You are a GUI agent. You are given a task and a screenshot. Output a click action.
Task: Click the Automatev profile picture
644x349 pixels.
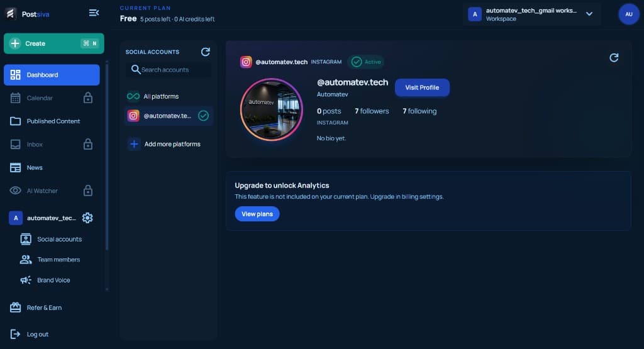tap(272, 109)
